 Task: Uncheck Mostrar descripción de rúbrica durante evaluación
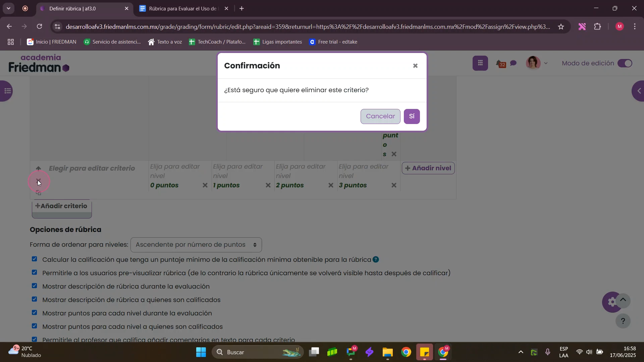pos(34,286)
